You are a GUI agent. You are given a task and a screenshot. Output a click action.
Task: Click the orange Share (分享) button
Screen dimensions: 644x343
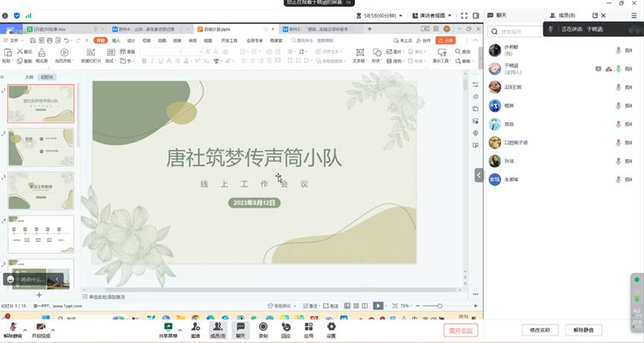coord(446,40)
